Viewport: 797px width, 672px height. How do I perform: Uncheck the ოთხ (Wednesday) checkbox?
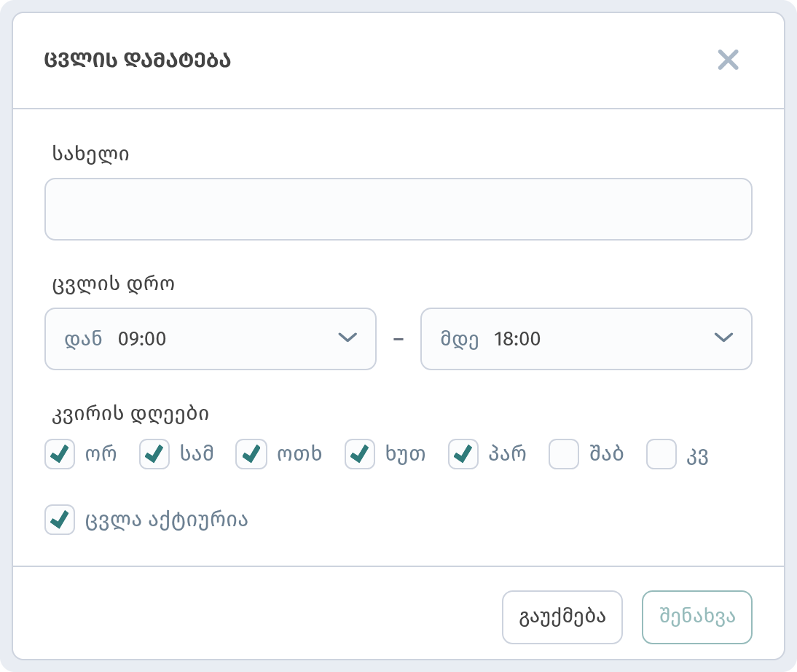(251, 454)
